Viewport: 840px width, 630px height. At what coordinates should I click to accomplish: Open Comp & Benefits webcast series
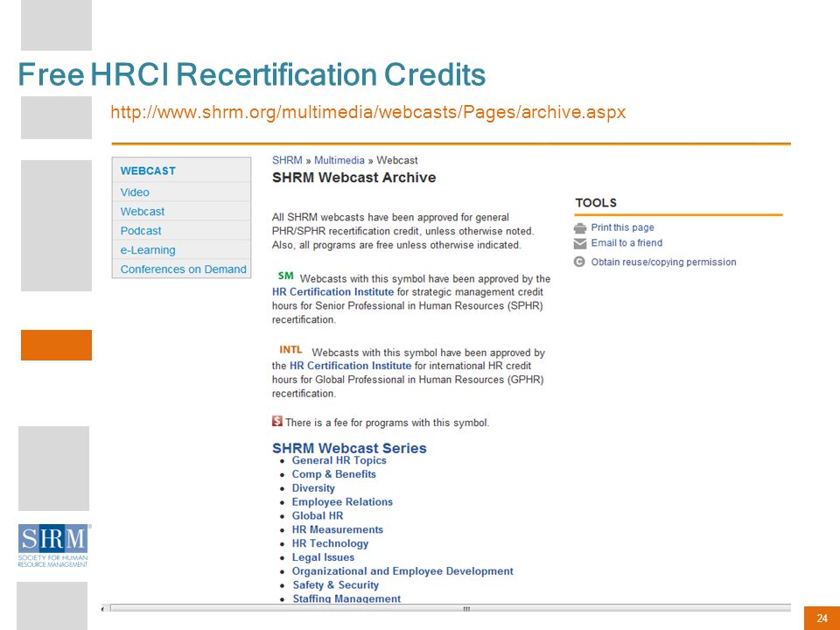pos(333,474)
